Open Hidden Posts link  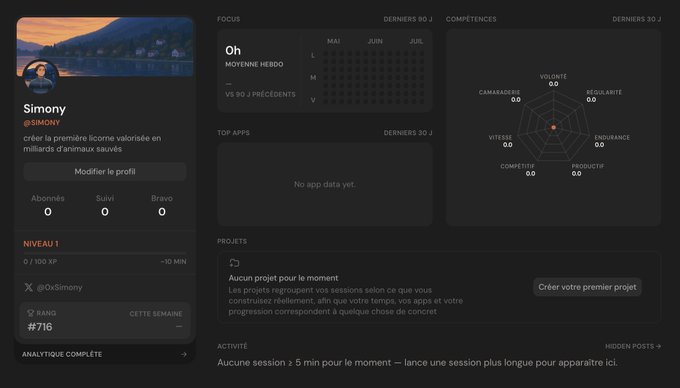point(633,346)
